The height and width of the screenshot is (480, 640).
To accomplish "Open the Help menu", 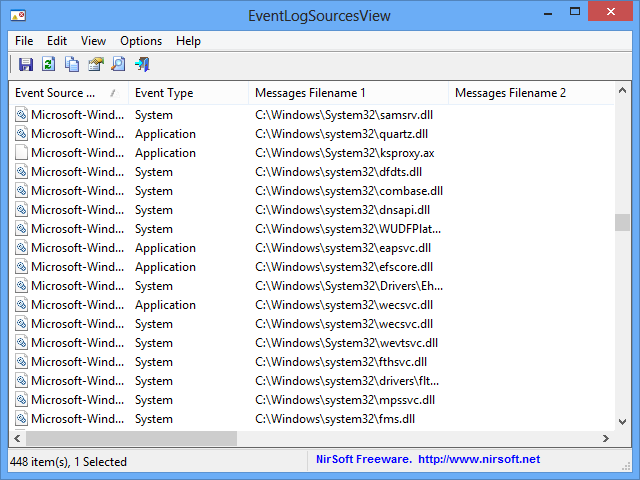I will (188, 41).
